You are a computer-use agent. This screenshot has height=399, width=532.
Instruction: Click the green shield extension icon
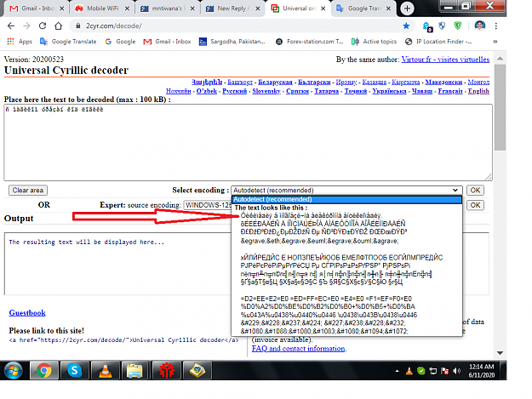pos(458,26)
